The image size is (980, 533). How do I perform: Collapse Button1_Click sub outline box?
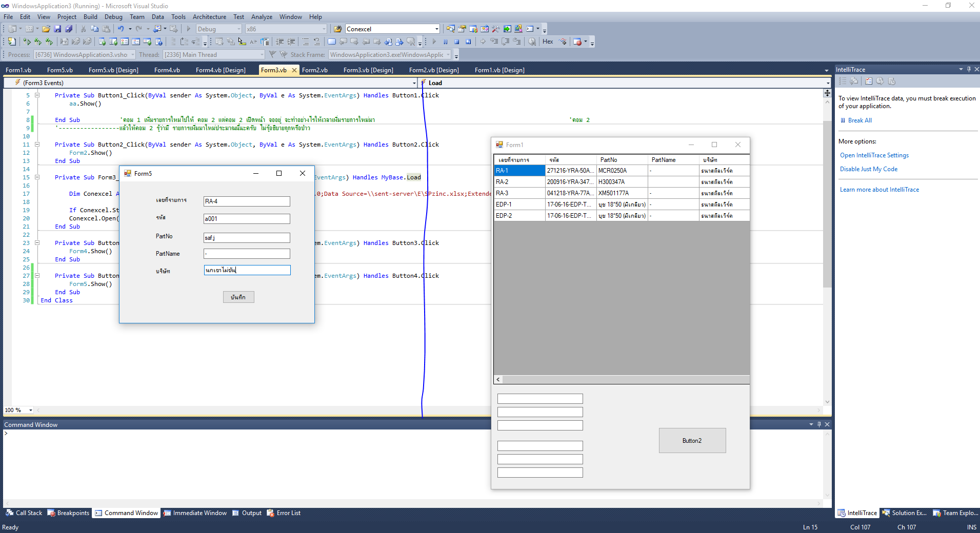point(37,95)
